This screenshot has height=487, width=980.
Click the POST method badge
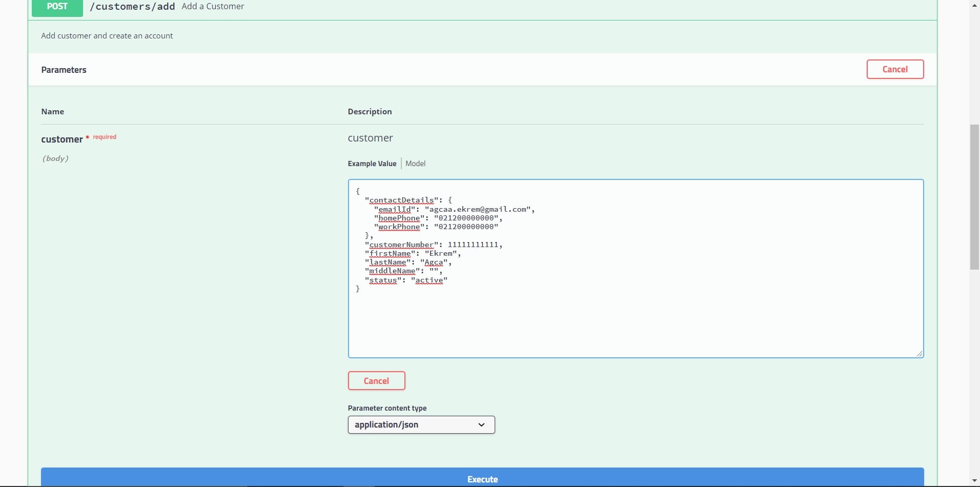coord(56,7)
